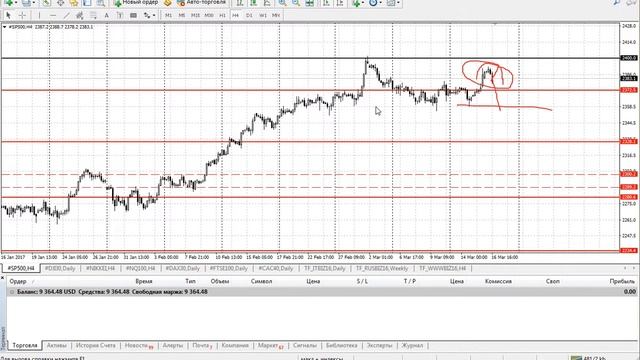640x360 pixels.
Task: Open the new chart icon
Action: pos(9,2)
